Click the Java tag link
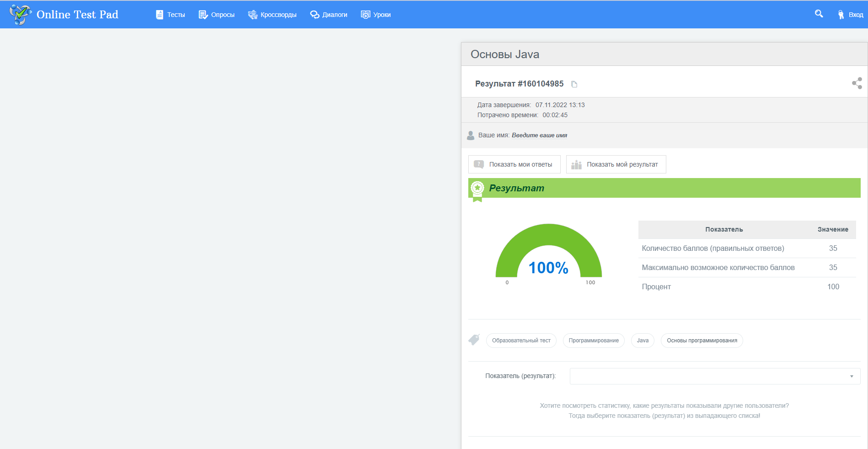The image size is (868, 449). [x=643, y=341]
